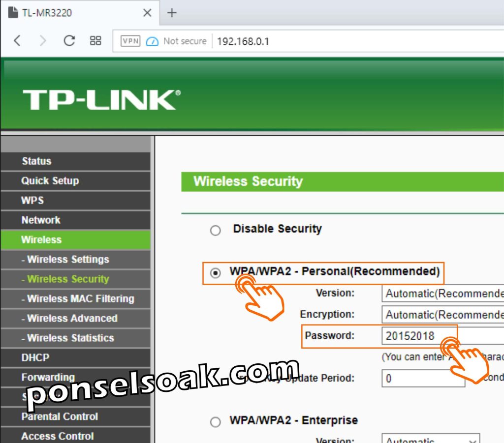Click the Not secure site info icon
504x443 pixels.
152,41
